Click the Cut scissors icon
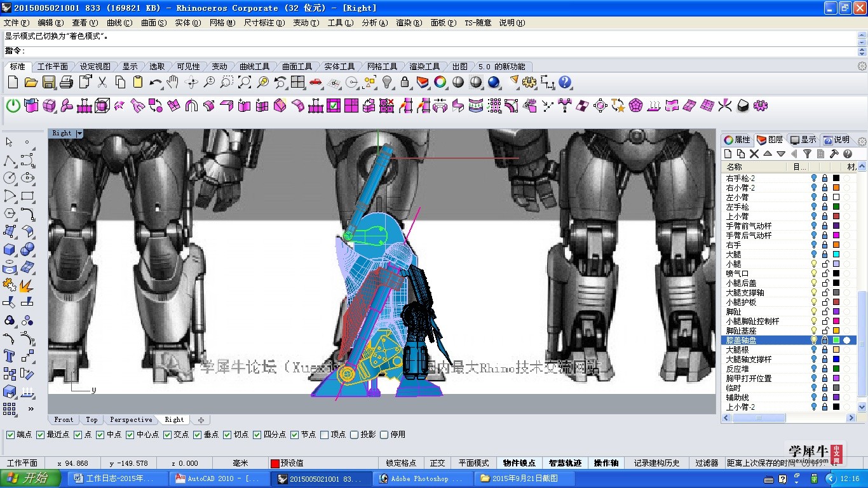The width and height of the screenshot is (868, 488). pos(102,82)
